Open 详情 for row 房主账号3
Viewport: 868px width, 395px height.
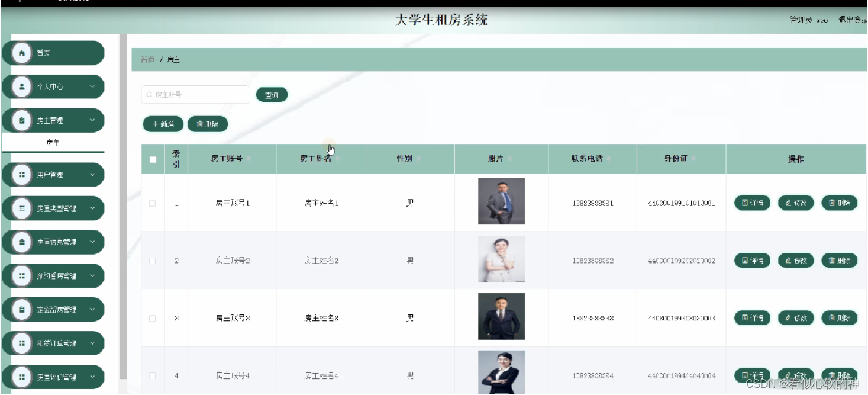coord(753,318)
